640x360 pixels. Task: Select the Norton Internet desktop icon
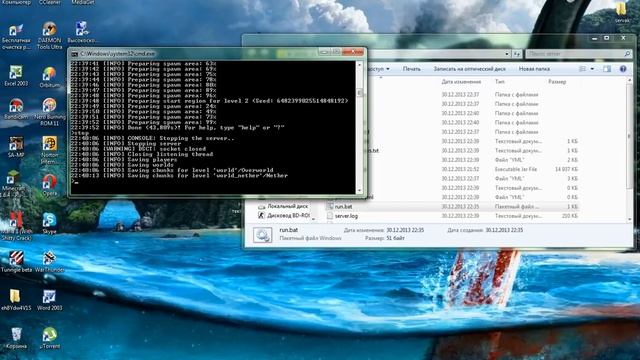[49, 150]
